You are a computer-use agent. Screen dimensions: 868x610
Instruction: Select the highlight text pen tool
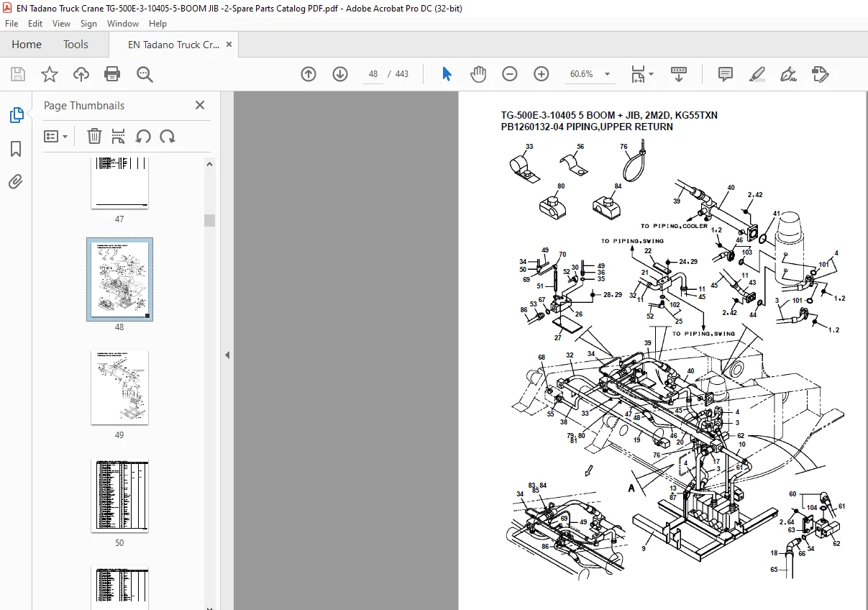pos(757,74)
